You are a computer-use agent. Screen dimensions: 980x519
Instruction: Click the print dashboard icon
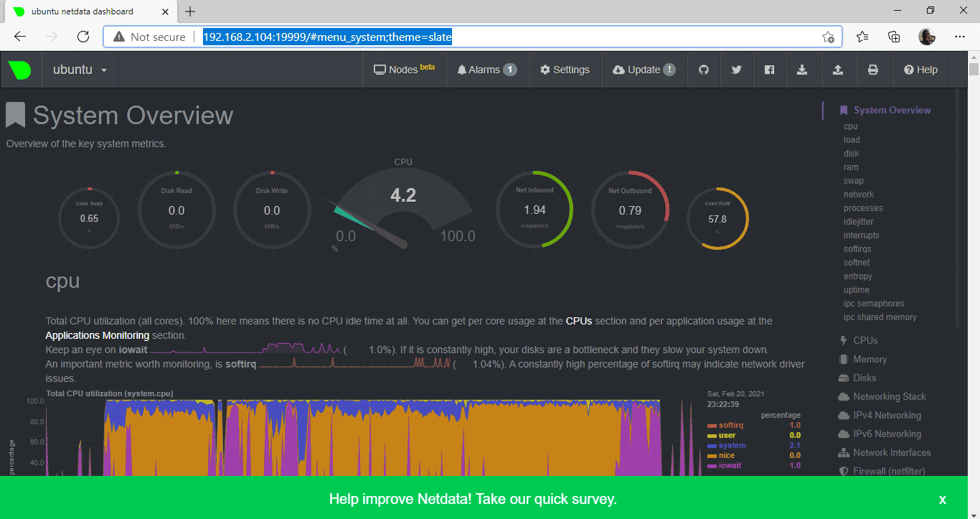873,70
